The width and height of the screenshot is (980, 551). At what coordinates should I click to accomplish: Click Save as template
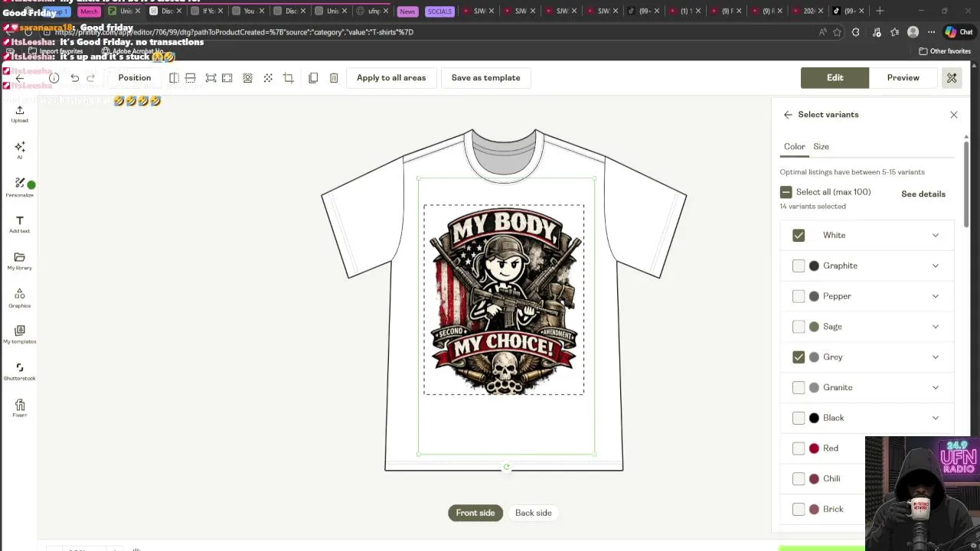click(485, 78)
